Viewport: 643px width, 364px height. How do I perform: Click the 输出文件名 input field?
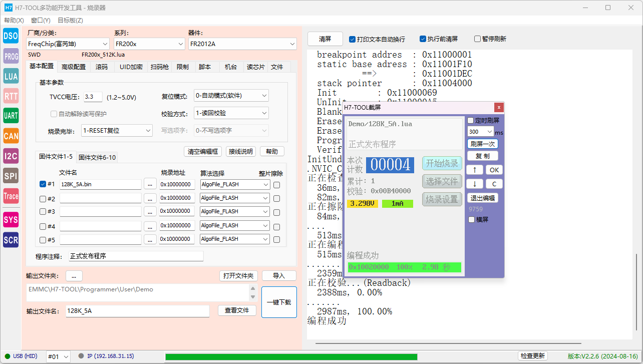click(x=137, y=311)
